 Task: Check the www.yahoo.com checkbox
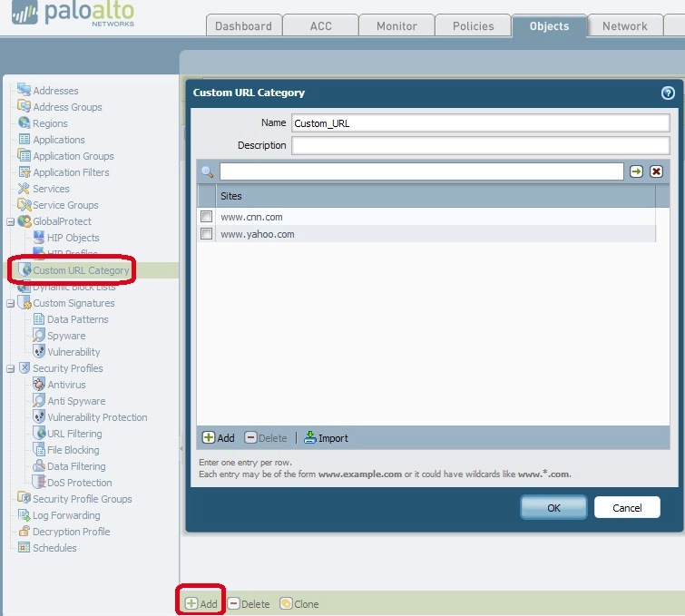point(206,234)
